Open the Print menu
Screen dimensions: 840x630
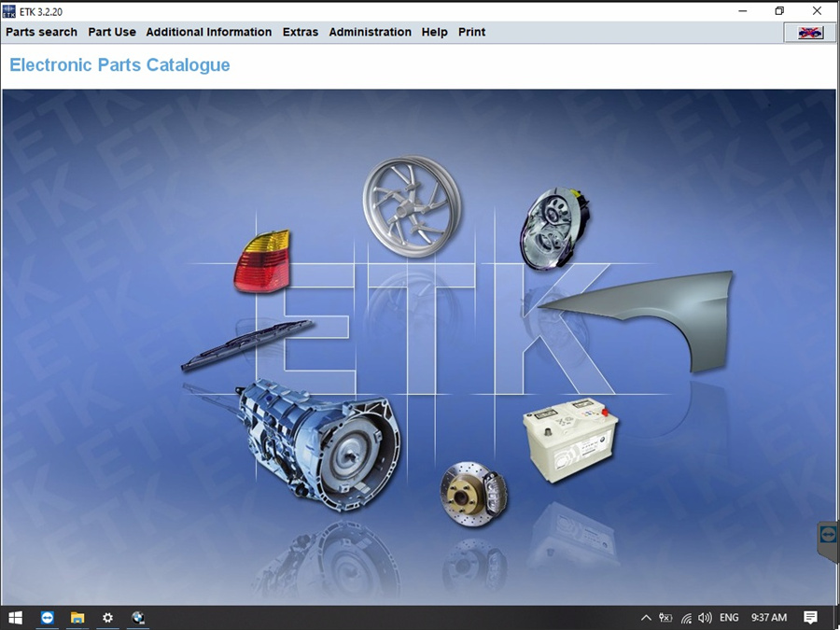pos(471,32)
